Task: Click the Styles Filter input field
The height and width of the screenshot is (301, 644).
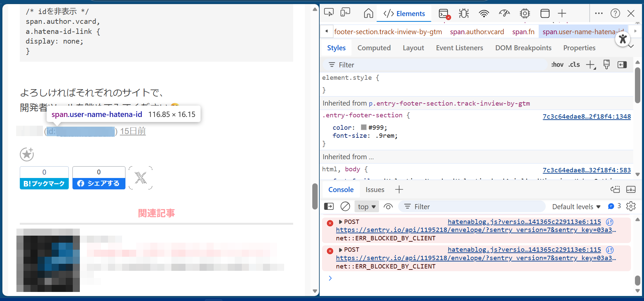Action: [436, 65]
